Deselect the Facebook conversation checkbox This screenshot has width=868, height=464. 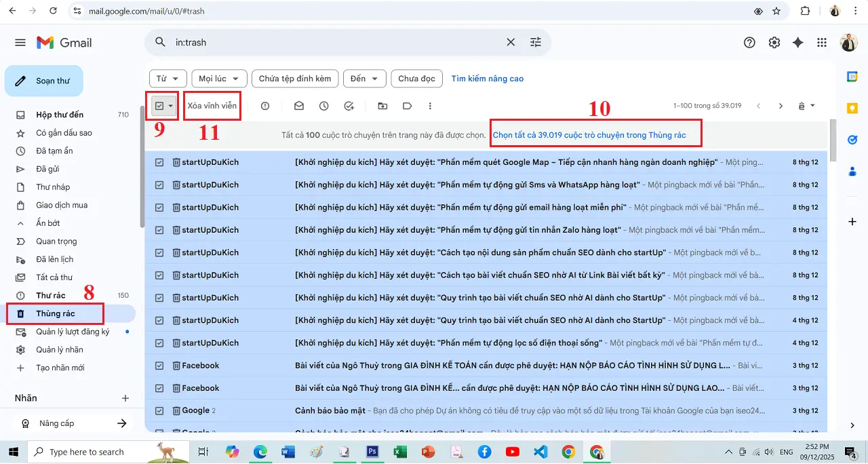[158, 365]
